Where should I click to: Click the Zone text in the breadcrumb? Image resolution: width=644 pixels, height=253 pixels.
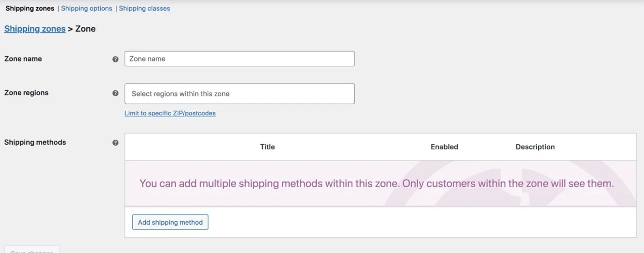point(86,29)
